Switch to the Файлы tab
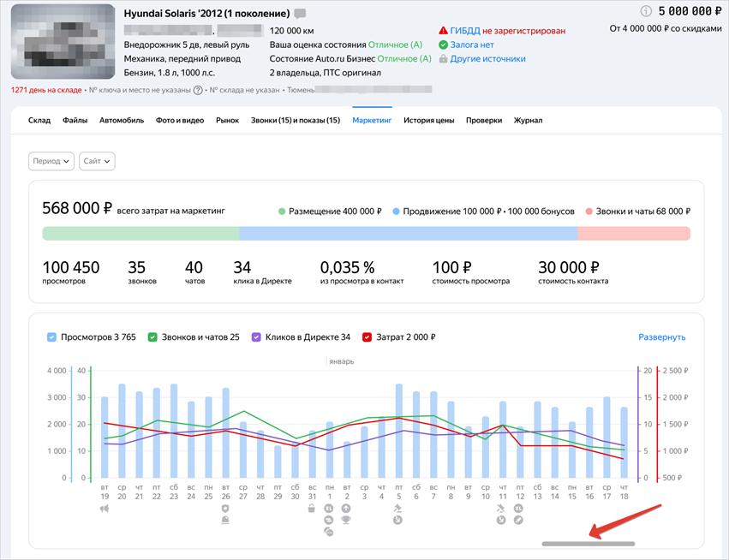The image size is (729, 560). coord(75,121)
